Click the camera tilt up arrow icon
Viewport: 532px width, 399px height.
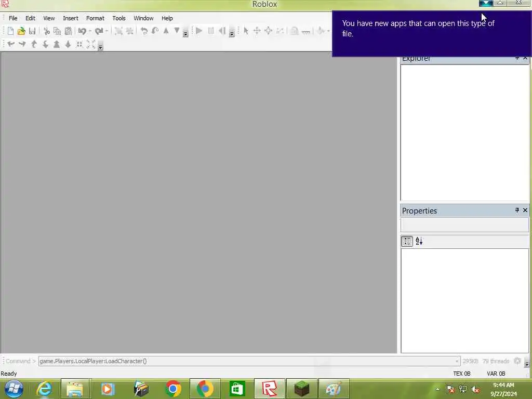[x=34, y=44]
